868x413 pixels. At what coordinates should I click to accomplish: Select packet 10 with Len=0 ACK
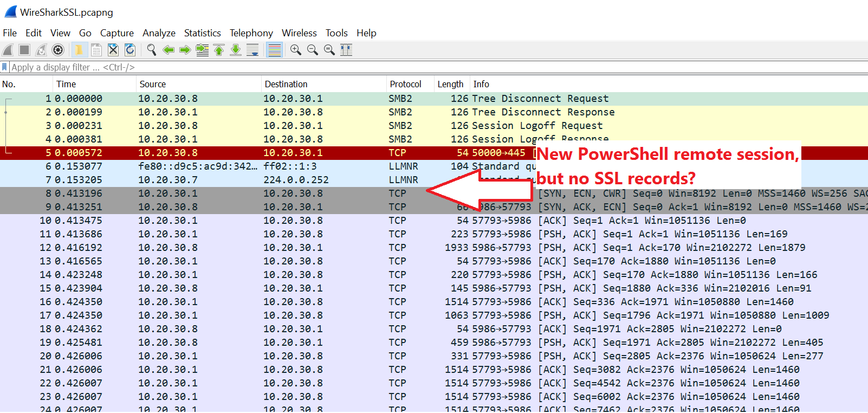(434, 221)
